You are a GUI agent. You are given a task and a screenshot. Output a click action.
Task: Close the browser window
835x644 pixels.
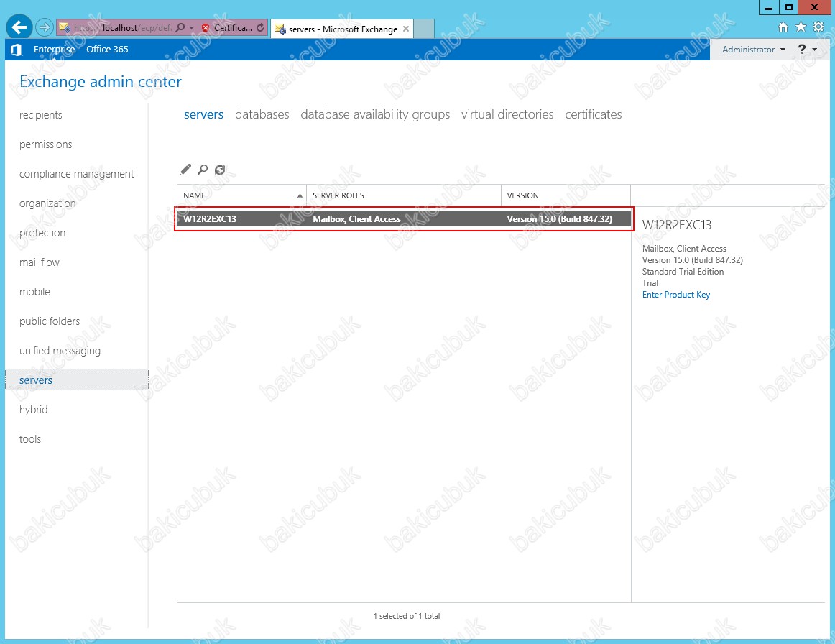[815, 7]
